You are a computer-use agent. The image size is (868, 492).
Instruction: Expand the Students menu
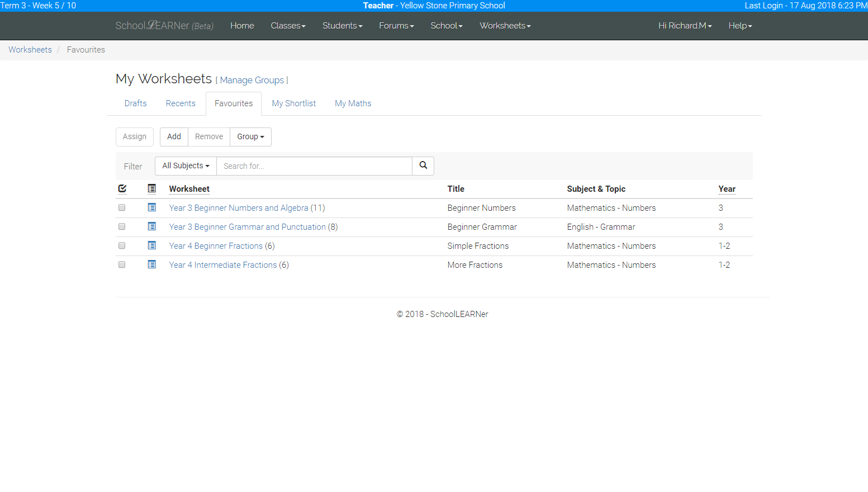[343, 26]
